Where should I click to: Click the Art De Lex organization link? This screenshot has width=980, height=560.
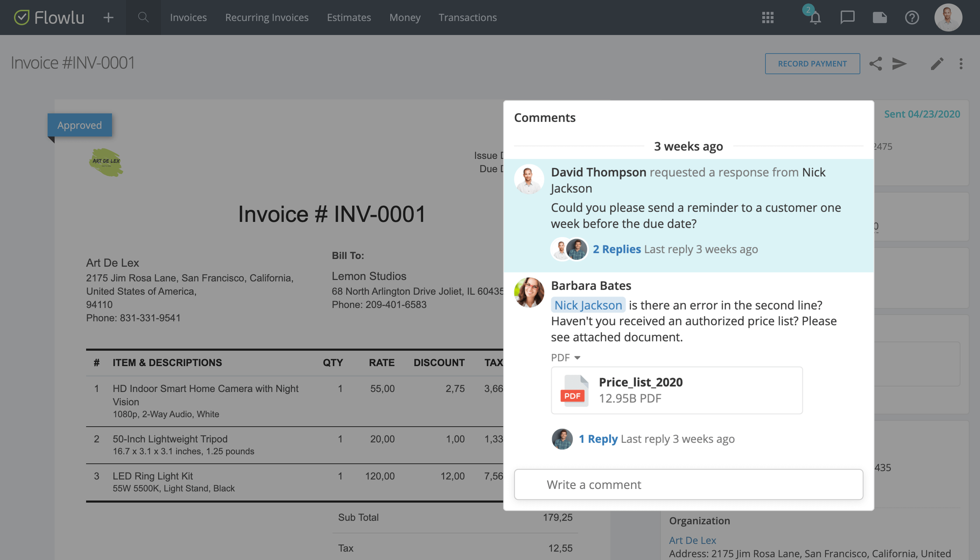point(692,540)
